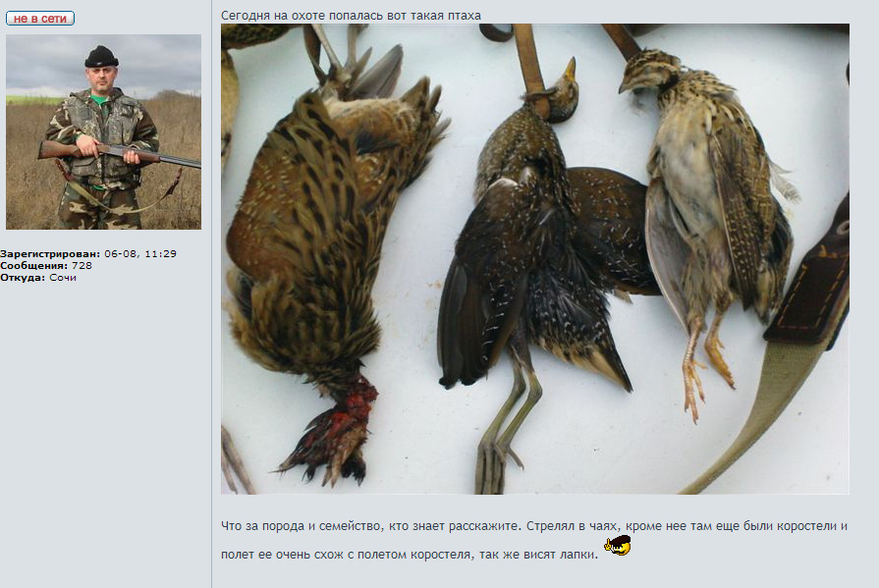Click the dark white-spotted bird with green legs

coord(538,263)
